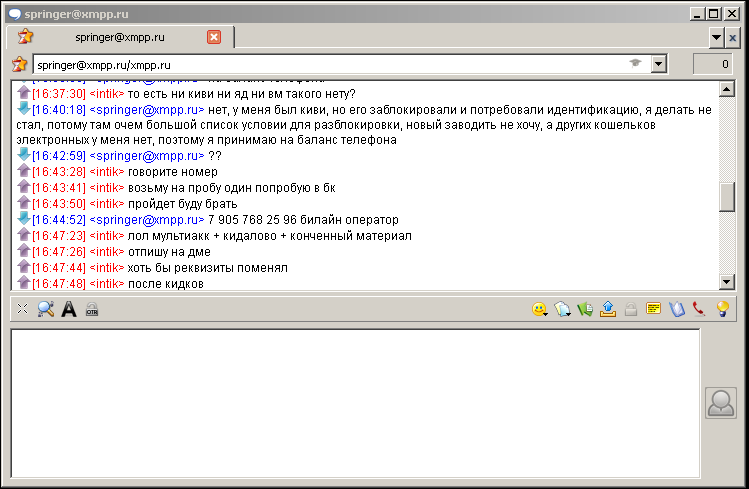Click the smiley emoticon picker icon
This screenshot has height=489, width=749.
click(539, 309)
